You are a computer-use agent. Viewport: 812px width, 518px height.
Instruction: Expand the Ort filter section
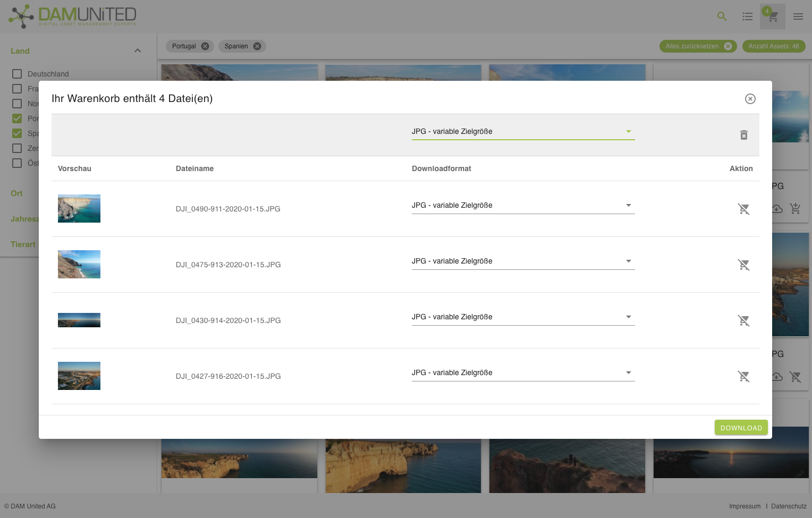tap(16, 193)
